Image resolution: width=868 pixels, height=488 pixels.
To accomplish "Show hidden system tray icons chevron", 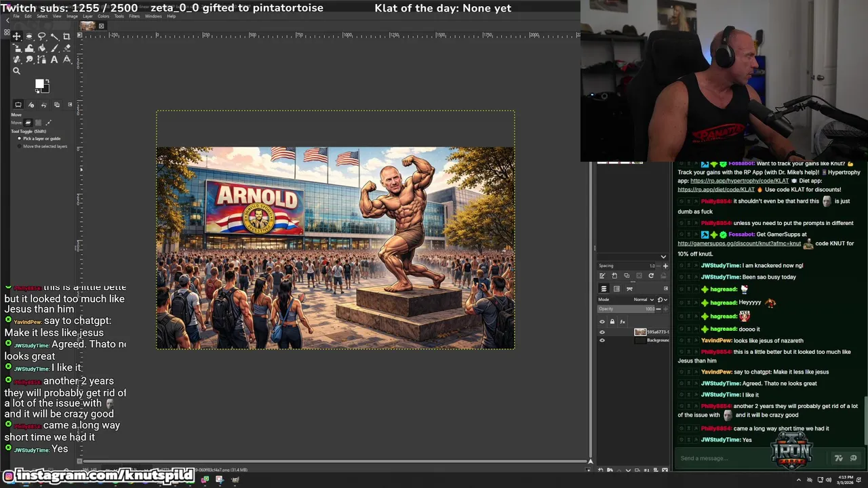I will tap(798, 480).
